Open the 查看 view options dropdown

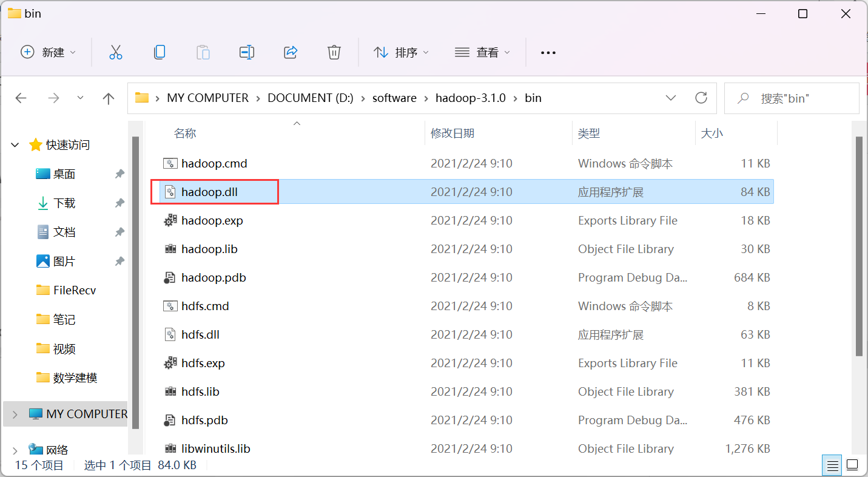(483, 52)
